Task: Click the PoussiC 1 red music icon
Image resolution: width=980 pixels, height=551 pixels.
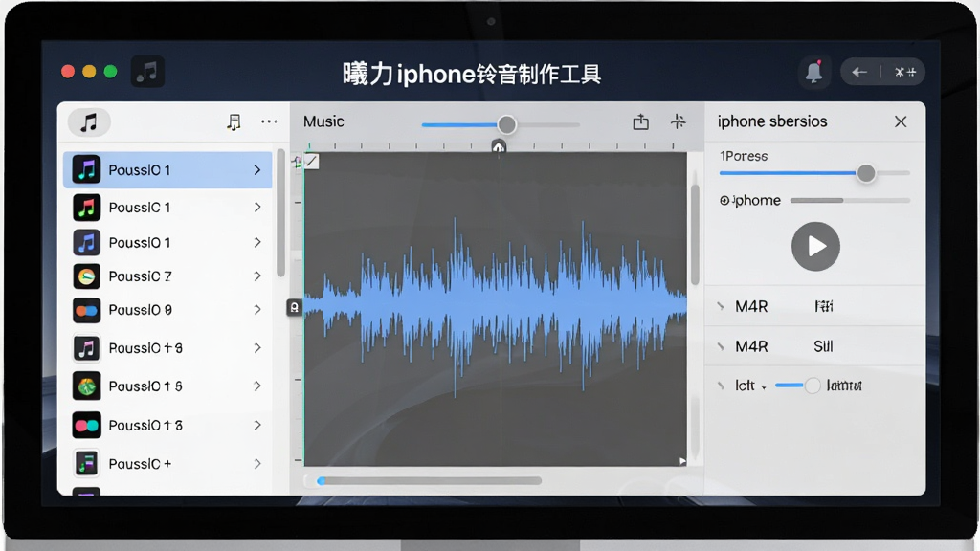Action: click(x=86, y=208)
